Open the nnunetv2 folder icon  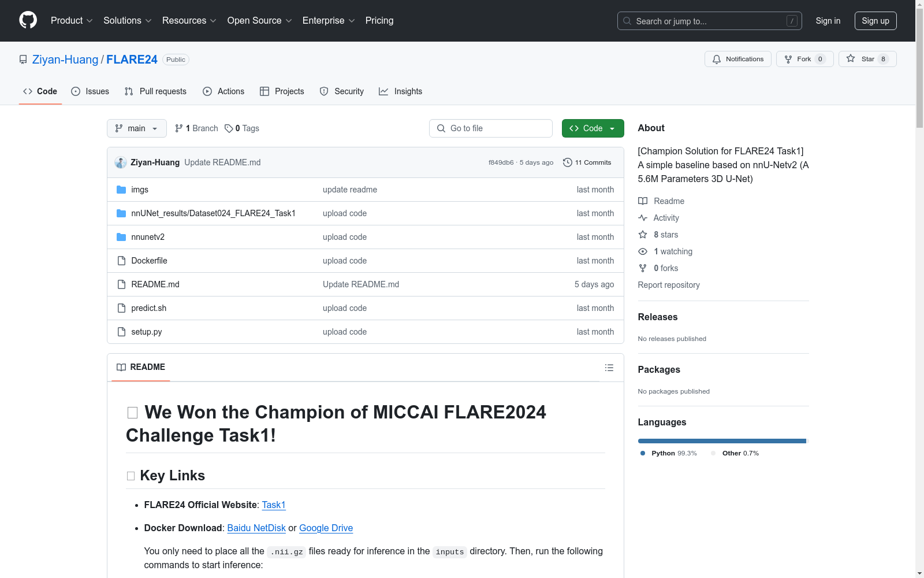(x=121, y=237)
